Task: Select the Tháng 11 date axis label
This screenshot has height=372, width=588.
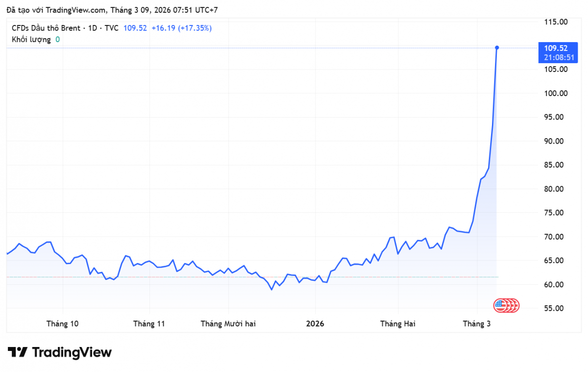Action: point(149,323)
